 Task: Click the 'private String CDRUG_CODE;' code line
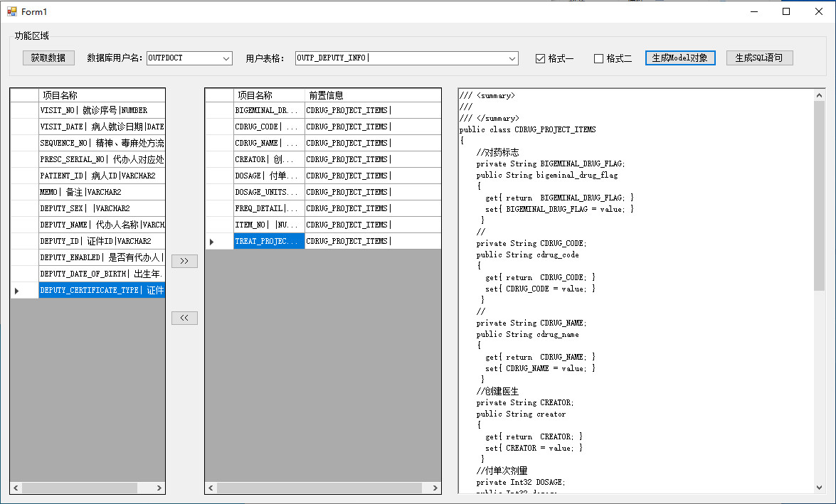pos(531,244)
